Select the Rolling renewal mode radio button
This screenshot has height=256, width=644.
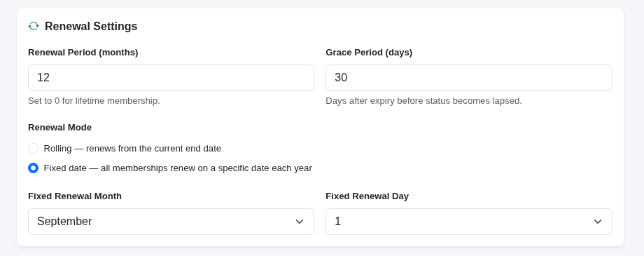pos(34,149)
